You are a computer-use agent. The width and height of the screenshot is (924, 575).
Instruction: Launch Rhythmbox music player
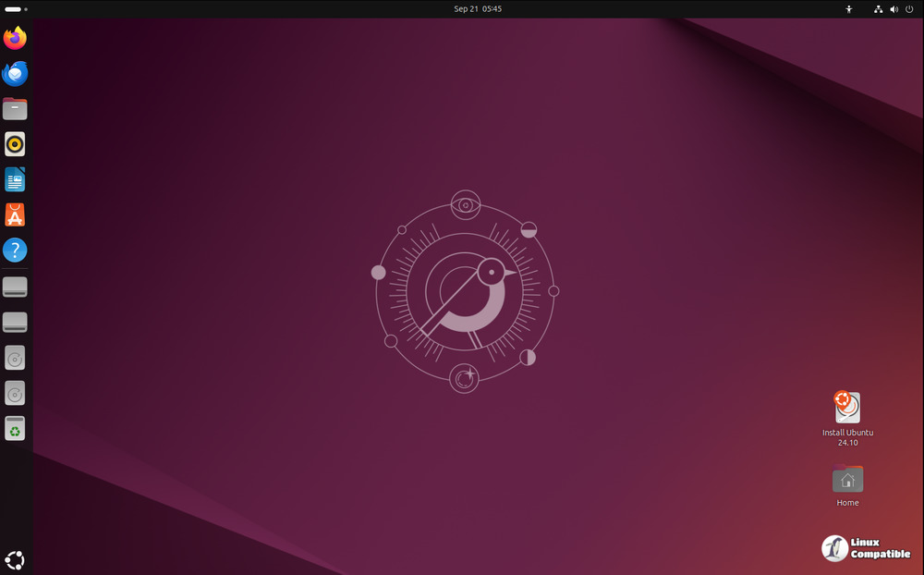pyautogui.click(x=15, y=144)
